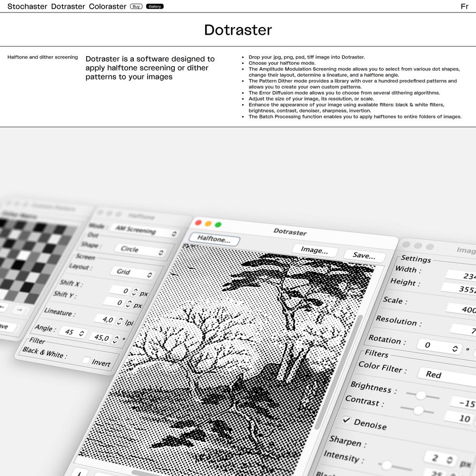
Task: Click the Angle 45,0 value field
Action: pos(101,337)
